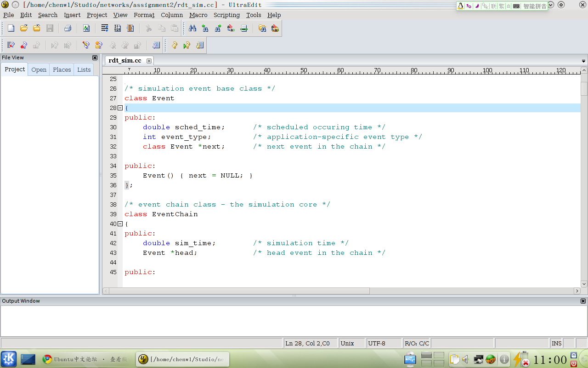The height and width of the screenshot is (368, 588).
Task: Open the clipboard tray icon
Action: [x=455, y=359]
